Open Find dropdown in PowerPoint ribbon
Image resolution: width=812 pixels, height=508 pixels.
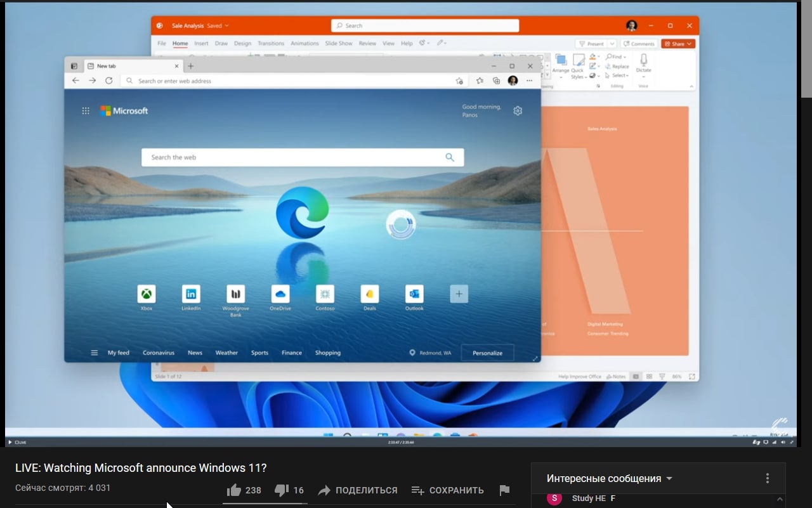616,57
